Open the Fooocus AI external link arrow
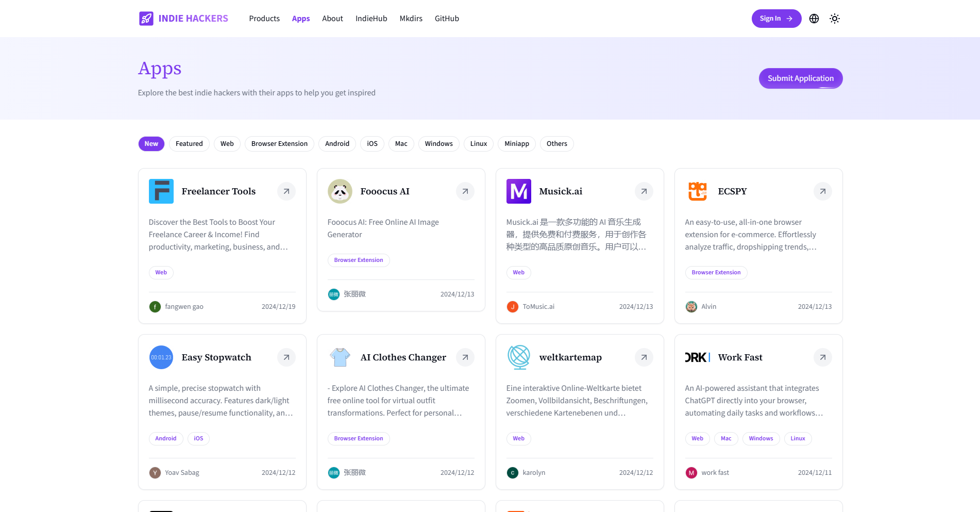Image resolution: width=980 pixels, height=512 pixels. coord(465,191)
